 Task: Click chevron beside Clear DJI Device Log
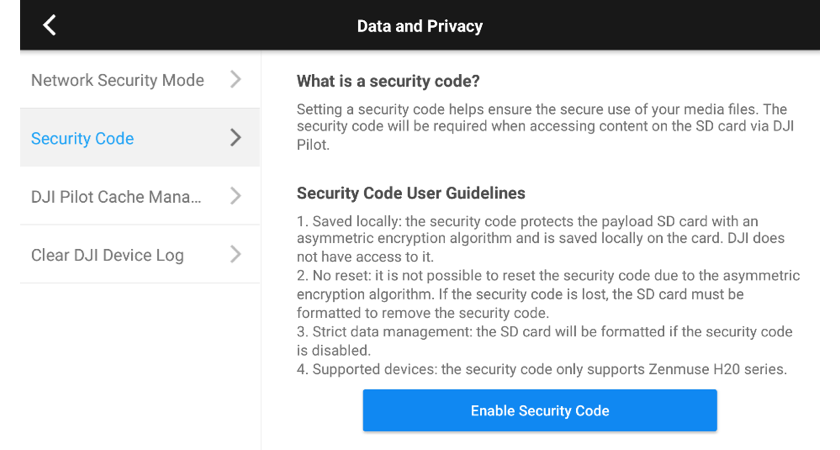(x=235, y=253)
